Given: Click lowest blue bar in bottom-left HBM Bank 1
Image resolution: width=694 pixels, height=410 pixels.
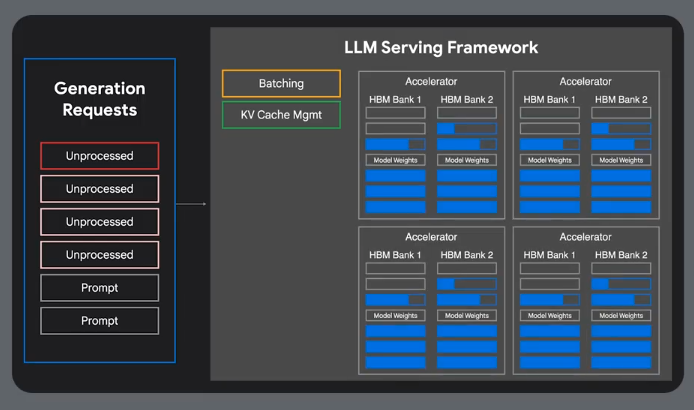Looking at the screenshot, I should coord(395,363).
